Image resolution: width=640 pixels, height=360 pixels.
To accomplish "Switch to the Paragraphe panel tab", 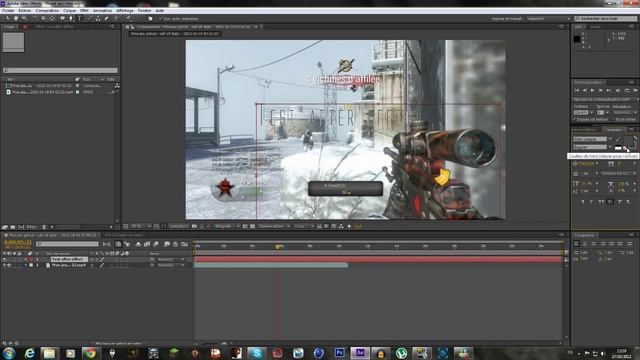I will pos(584,235).
